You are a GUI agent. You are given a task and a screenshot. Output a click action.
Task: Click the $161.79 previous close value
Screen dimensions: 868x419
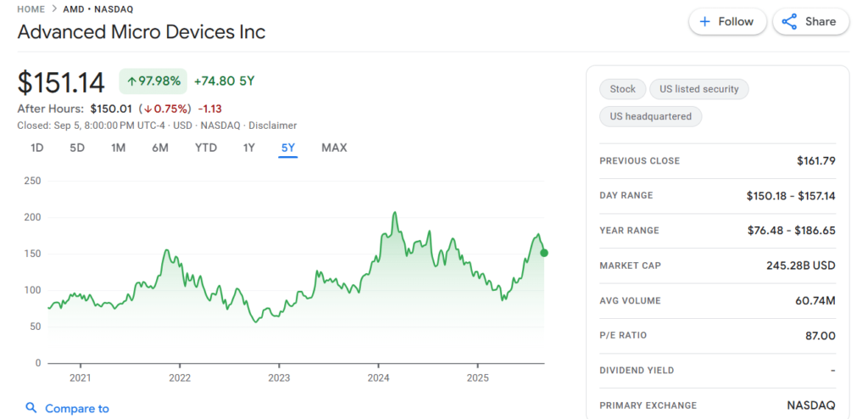click(816, 160)
